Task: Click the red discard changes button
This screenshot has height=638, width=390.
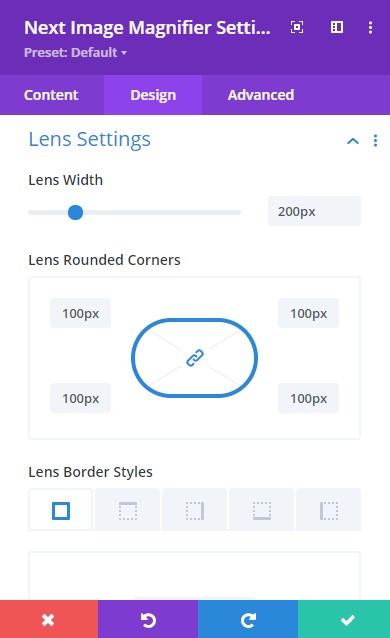Action: pos(49,619)
